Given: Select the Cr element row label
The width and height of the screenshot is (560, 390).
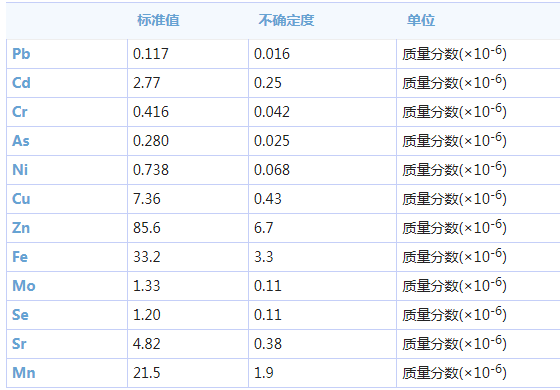Looking at the screenshot, I should [x=20, y=112].
